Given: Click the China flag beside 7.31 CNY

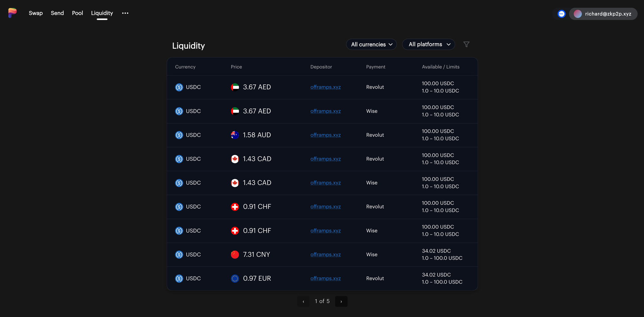Looking at the screenshot, I should point(235,254).
